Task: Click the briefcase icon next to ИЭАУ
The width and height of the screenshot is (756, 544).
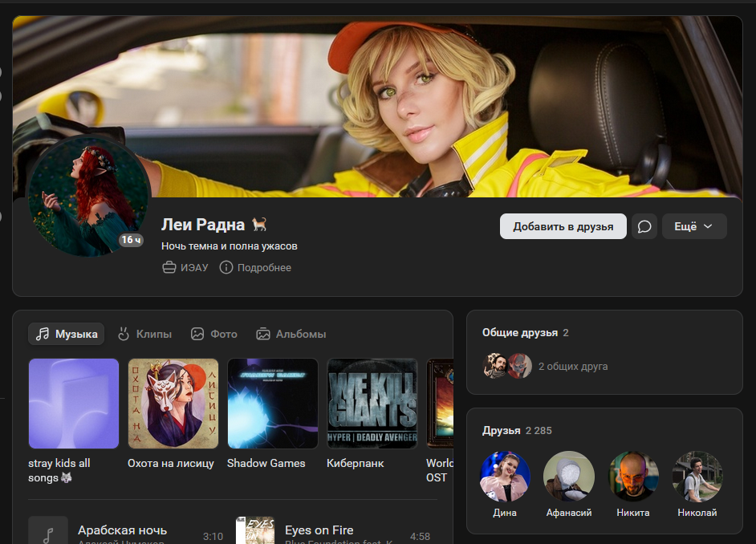Action: pyautogui.click(x=169, y=267)
